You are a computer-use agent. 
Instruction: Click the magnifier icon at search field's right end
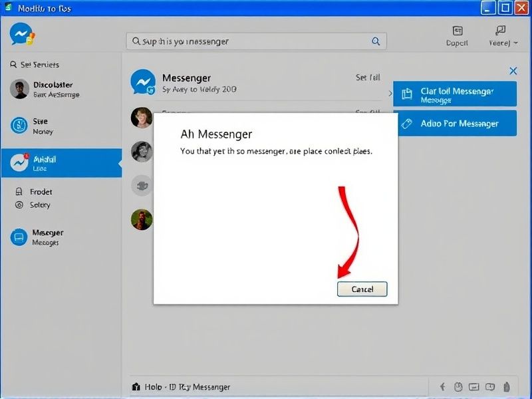pyautogui.click(x=376, y=41)
